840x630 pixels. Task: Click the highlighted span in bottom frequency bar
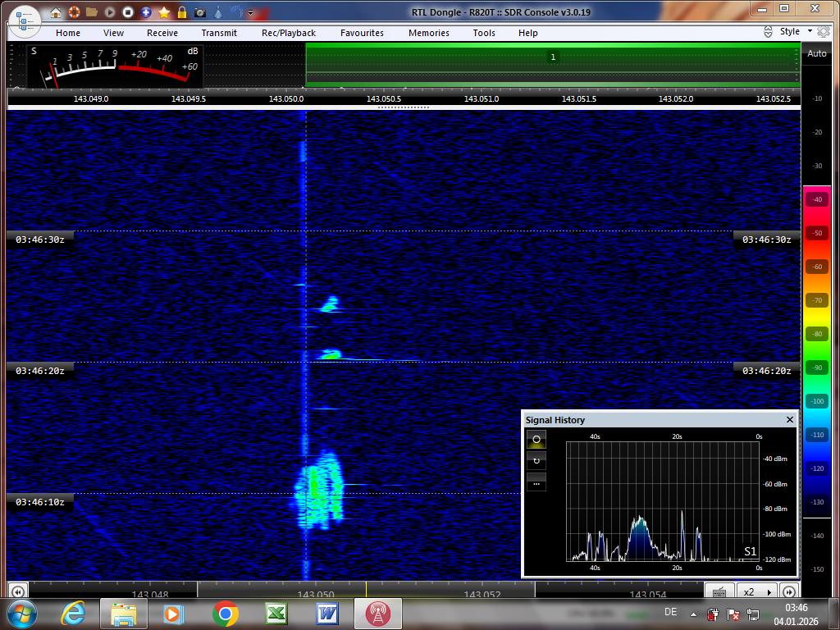[366, 591]
